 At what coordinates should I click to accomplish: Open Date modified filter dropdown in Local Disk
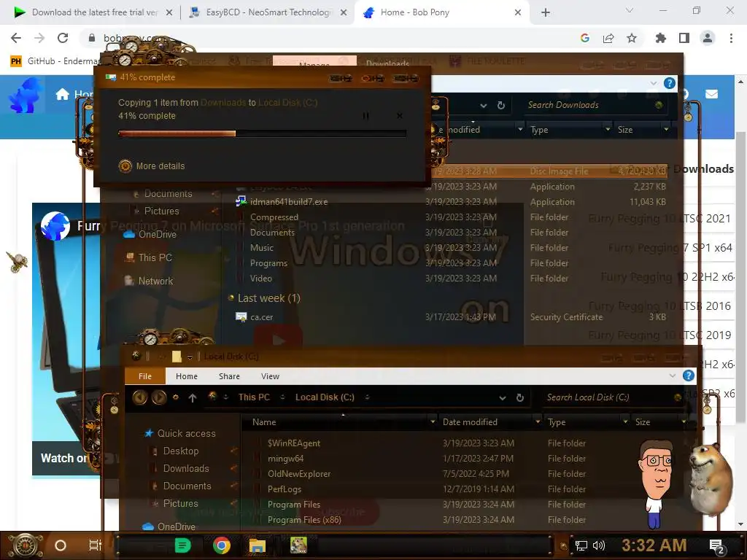[x=538, y=422]
